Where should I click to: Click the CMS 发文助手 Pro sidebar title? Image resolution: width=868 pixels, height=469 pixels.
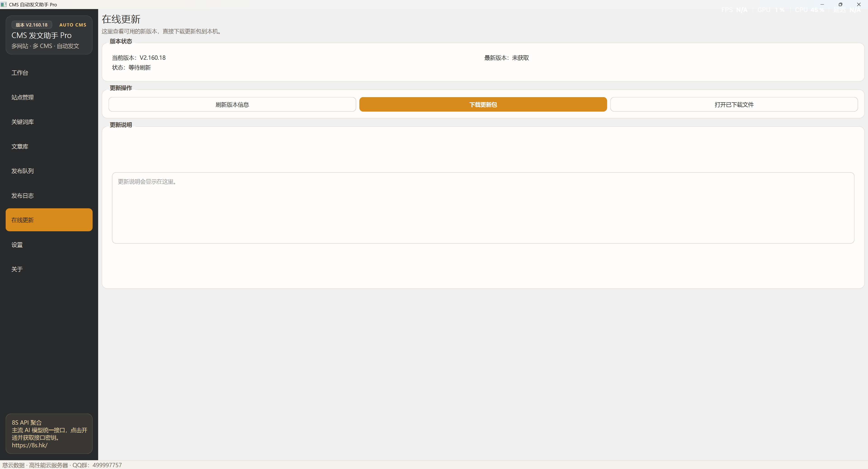(41, 35)
